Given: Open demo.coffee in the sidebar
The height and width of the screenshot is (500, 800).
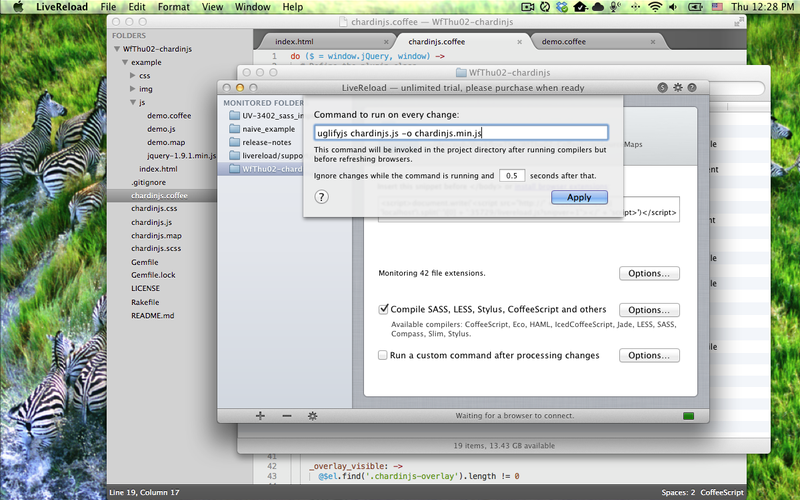Looking at the screenshot, I should click(169, 116).
